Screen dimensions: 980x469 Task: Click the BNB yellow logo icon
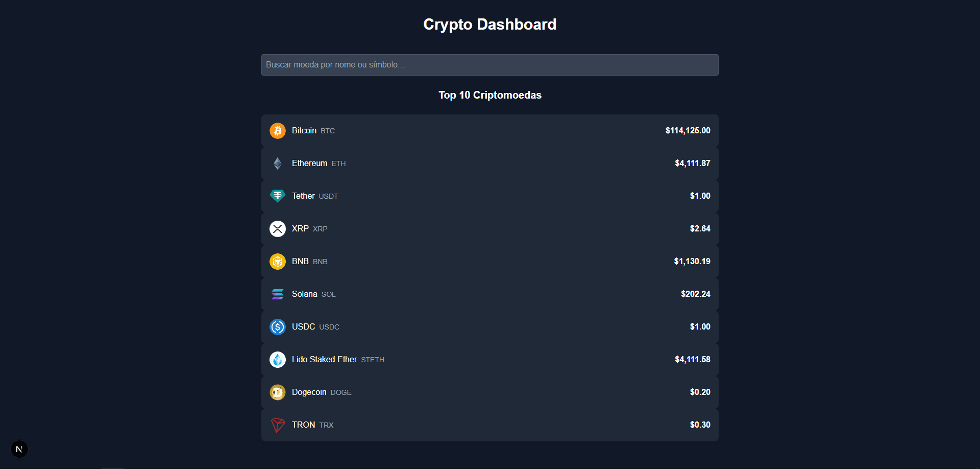click(x=278, y=261)
